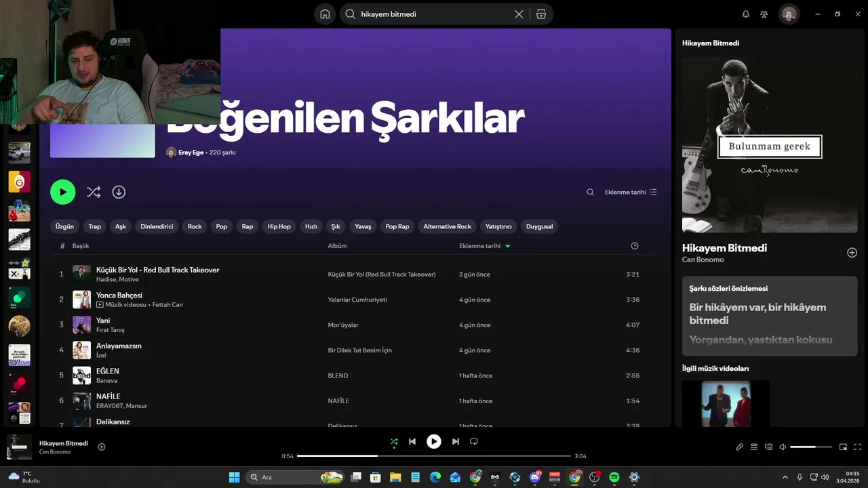Viewport: 868px width, 488px height.
Task: Sort by the Başlık column header
Action: (81, 246)
